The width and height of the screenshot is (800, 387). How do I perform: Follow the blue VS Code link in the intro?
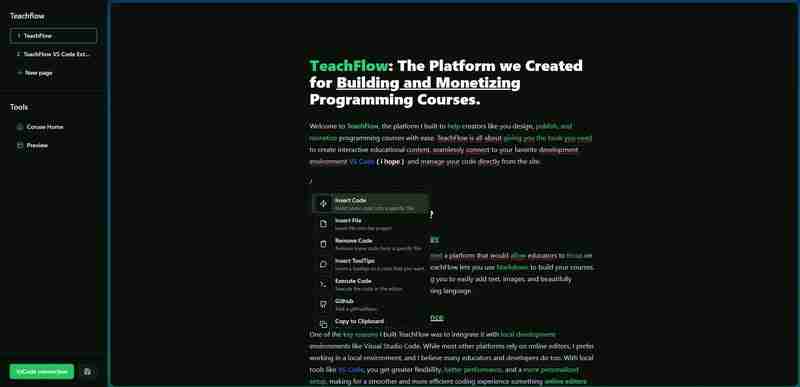(362, 162)
